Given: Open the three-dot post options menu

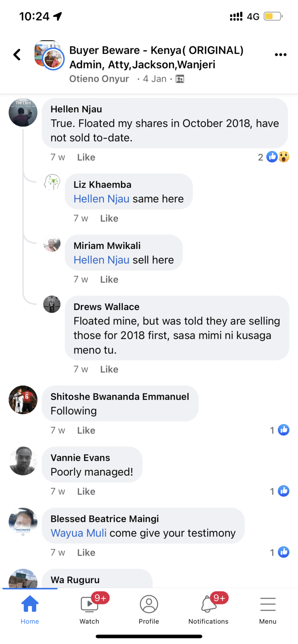Looking at the screenshot, I should (281, 55).
